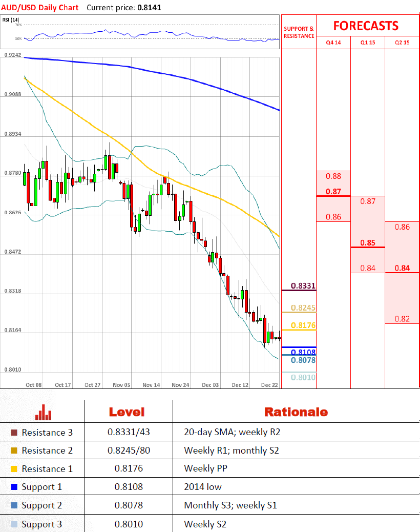
Task: Click the level cell '0.8245/80'
Action: 129,450
